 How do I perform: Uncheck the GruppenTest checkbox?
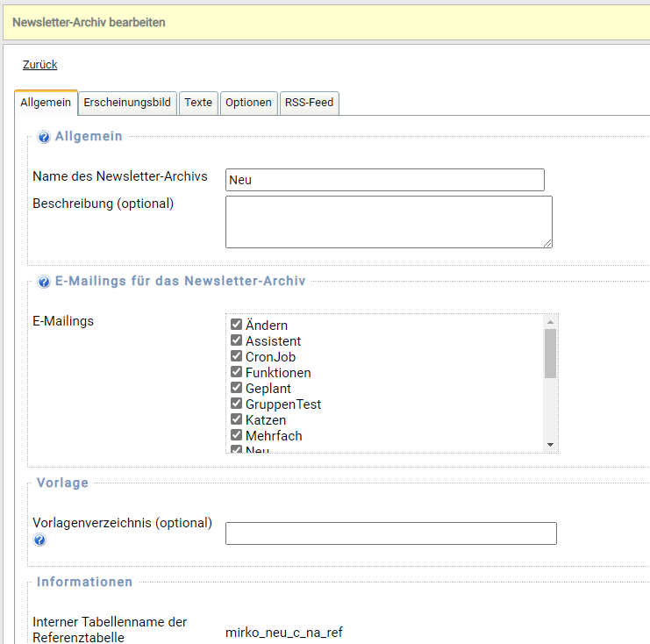(236, 404)
